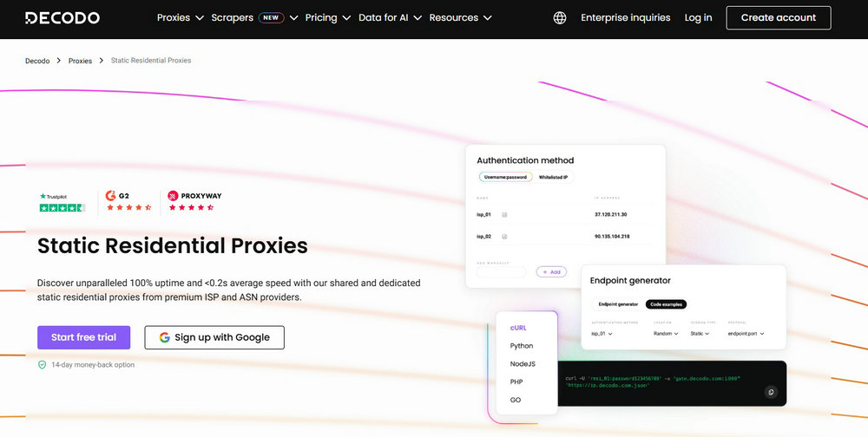
Task: Open the Random location dropdown
Action: coord(666,334)
